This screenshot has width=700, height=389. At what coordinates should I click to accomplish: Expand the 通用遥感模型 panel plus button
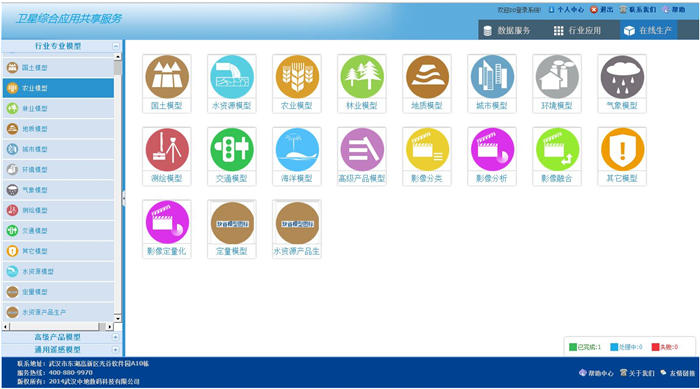click(x=116, y=350)
